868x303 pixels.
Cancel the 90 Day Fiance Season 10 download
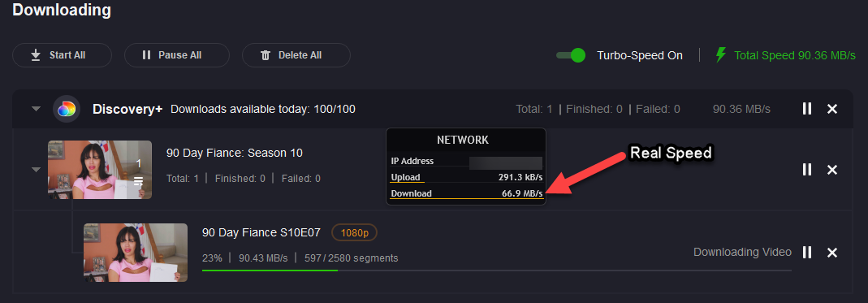832,170
